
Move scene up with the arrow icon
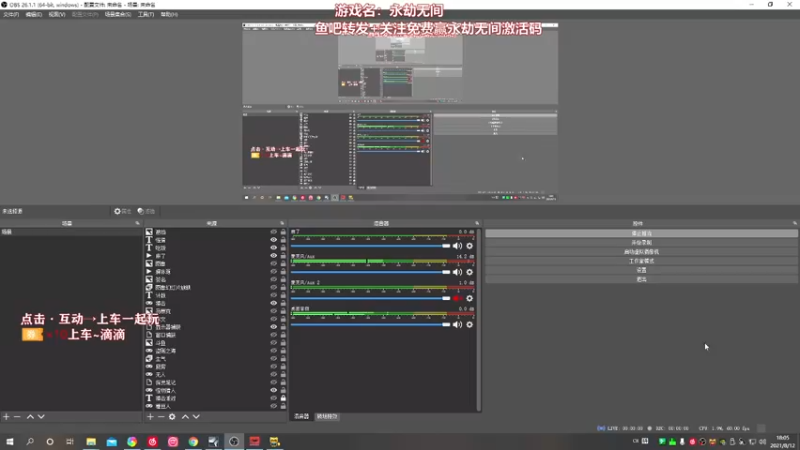30,417
